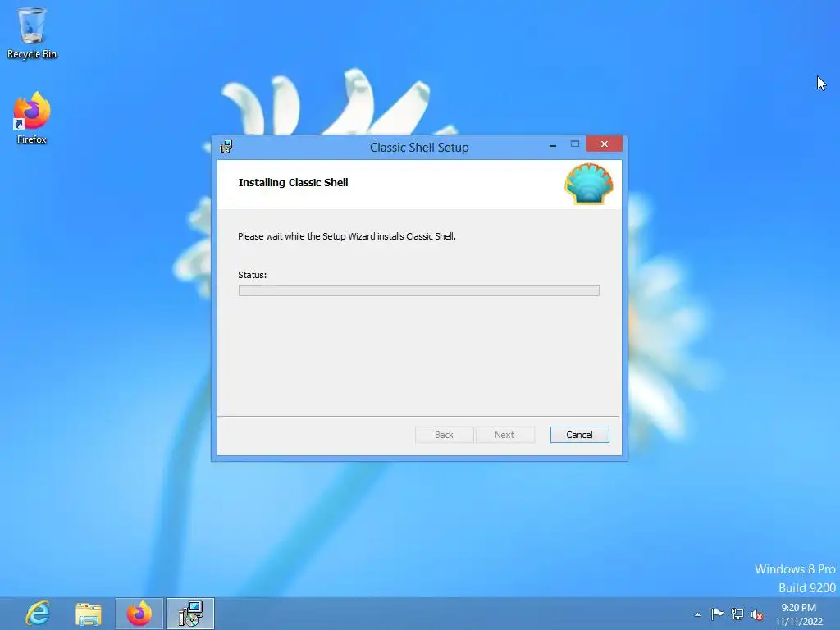Click the disabled Next button
The image size is (840, 630).
tap(504, 435)
